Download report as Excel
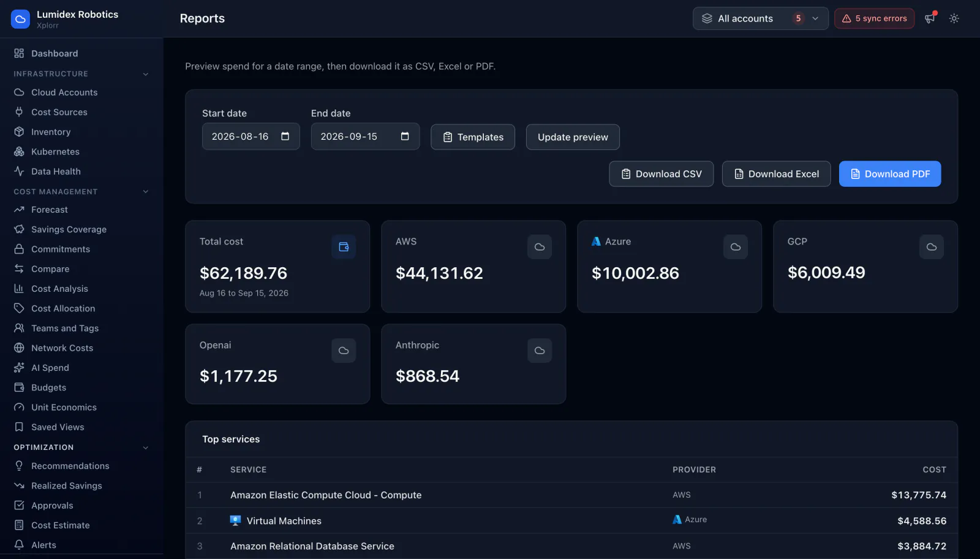Image resolution: width=980 pixels, height=559 pixels. click(776, 174)
